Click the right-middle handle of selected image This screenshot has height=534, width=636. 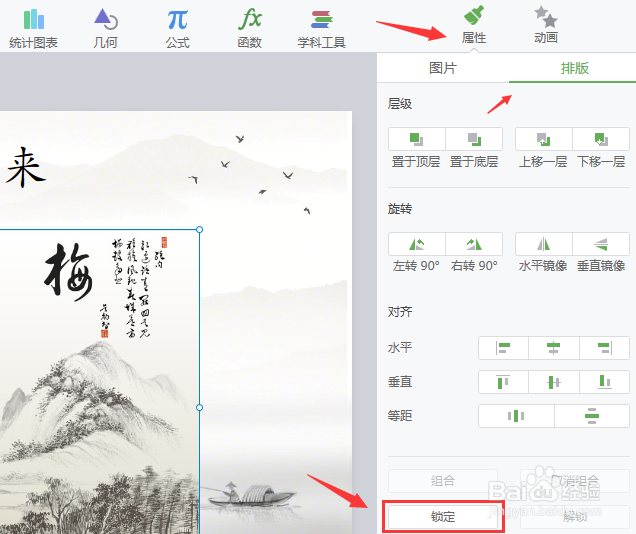[x=200, y=407]
